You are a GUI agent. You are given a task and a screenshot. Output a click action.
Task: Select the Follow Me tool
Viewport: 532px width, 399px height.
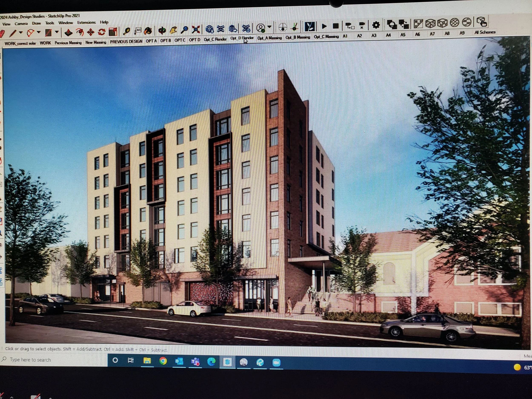[x=80, y=32]
